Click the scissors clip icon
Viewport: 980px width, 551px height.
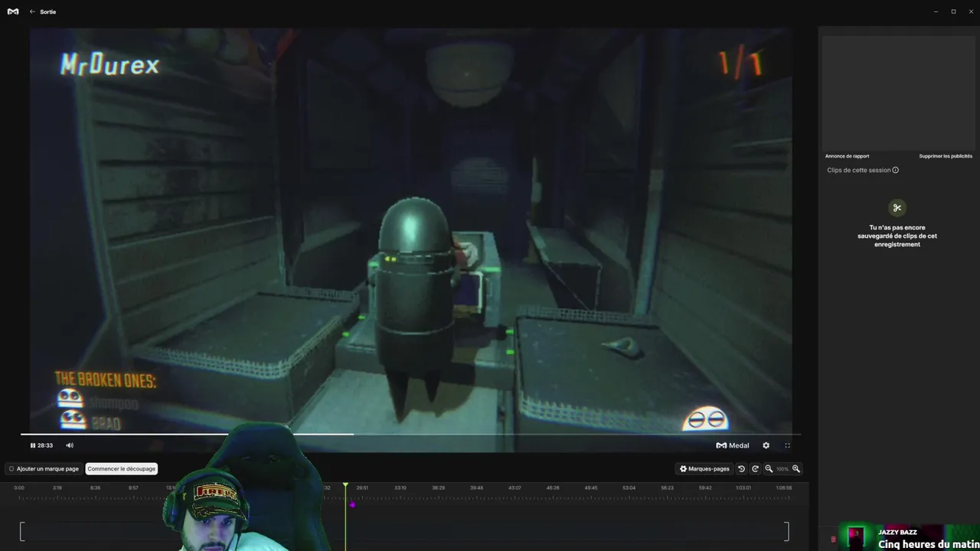897,207
